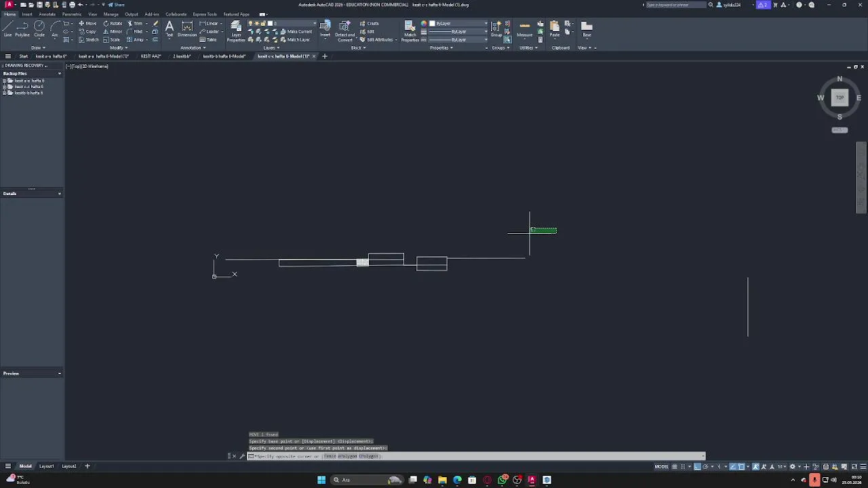Expand the Layers panel dropdown
868x488 pixels.
click(271, 48)
